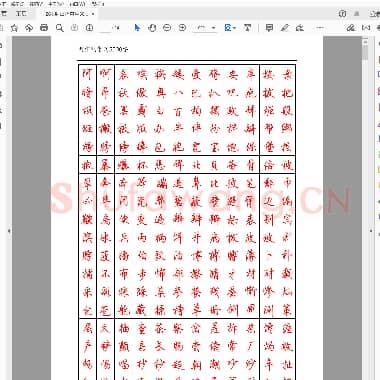The height and width of the screenshot is (380, 380).
Task: Click the current page number field
Action: 105,28
